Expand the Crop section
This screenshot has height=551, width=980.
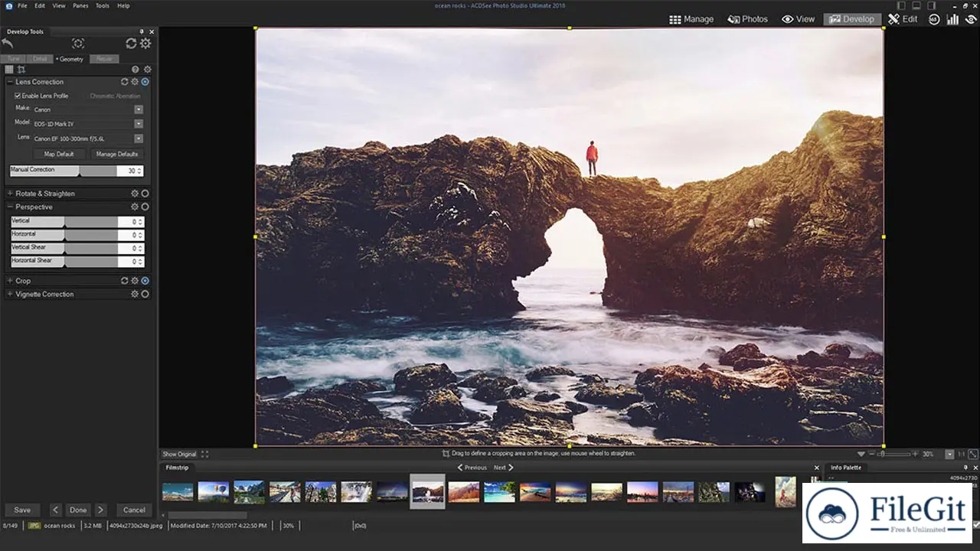pyautogui.click(x=10, y=281)
